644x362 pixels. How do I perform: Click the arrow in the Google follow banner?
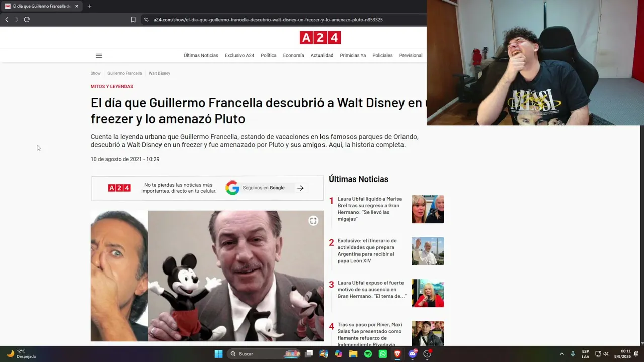300,188
